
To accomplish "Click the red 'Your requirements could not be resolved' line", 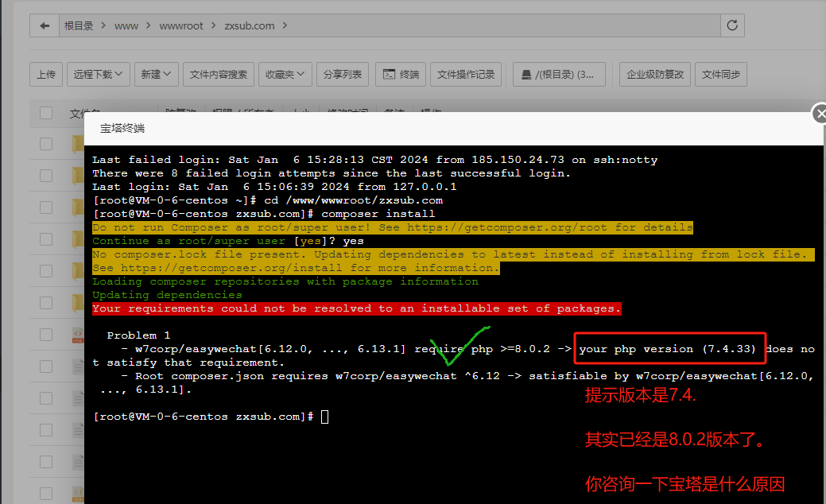I will (x=357, y=308).
